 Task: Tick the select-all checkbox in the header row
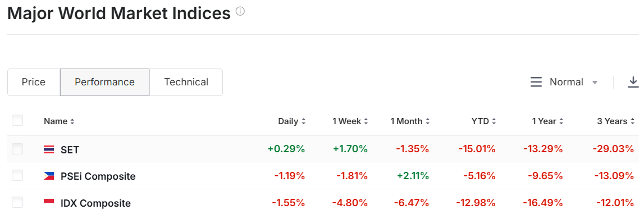(17, 120)
